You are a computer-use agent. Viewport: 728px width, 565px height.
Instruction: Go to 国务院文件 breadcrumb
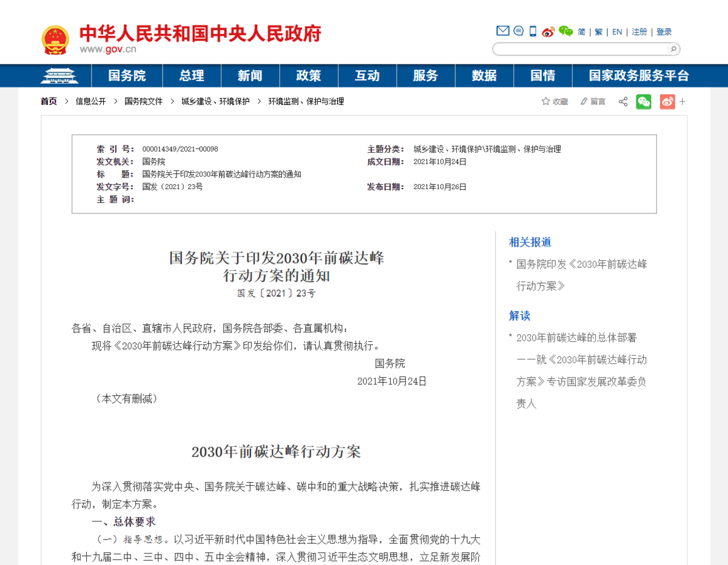point(144,102)
